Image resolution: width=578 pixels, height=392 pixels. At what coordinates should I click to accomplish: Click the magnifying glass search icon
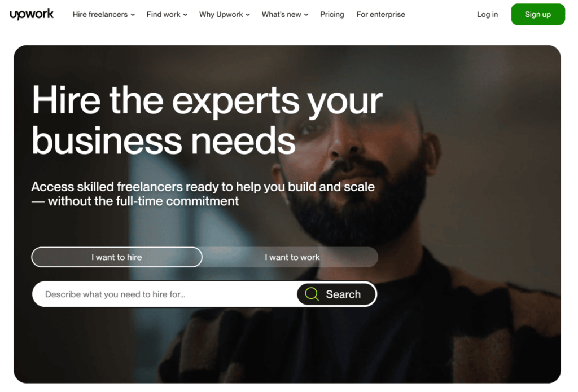(312, 294)
